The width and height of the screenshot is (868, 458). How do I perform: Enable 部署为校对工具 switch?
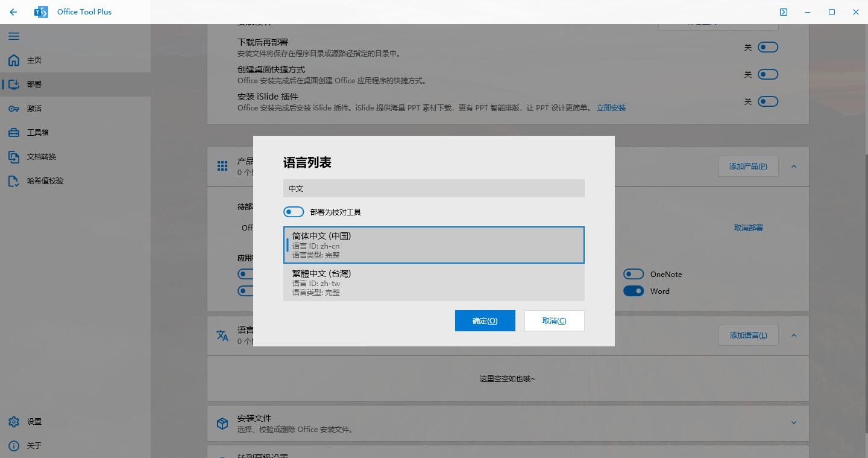point(294,212)
